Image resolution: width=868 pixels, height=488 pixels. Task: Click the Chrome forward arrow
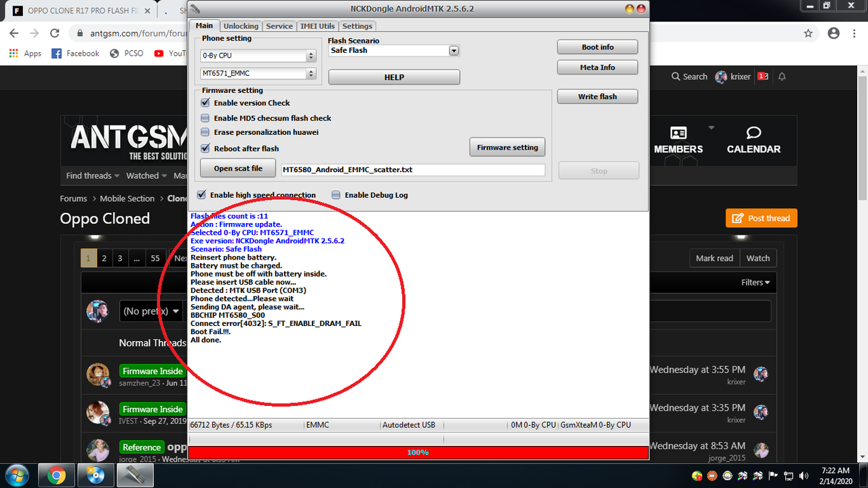tap(34, 33)
